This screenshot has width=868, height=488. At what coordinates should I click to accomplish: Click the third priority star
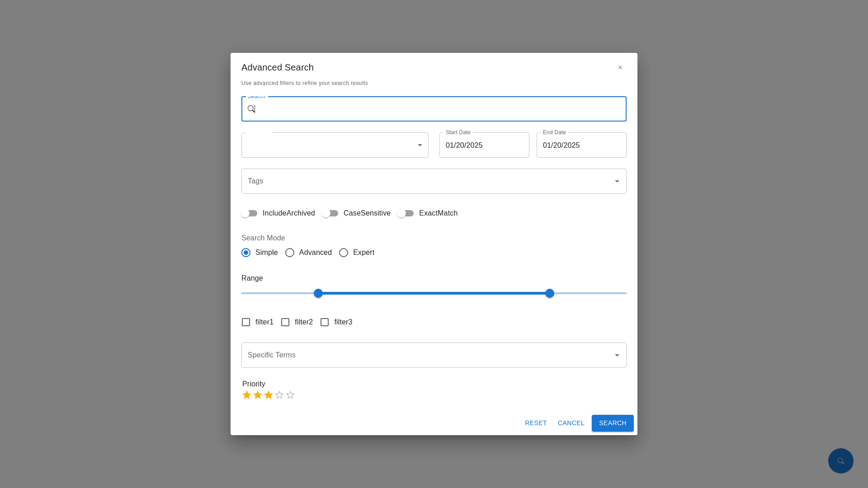269,395
